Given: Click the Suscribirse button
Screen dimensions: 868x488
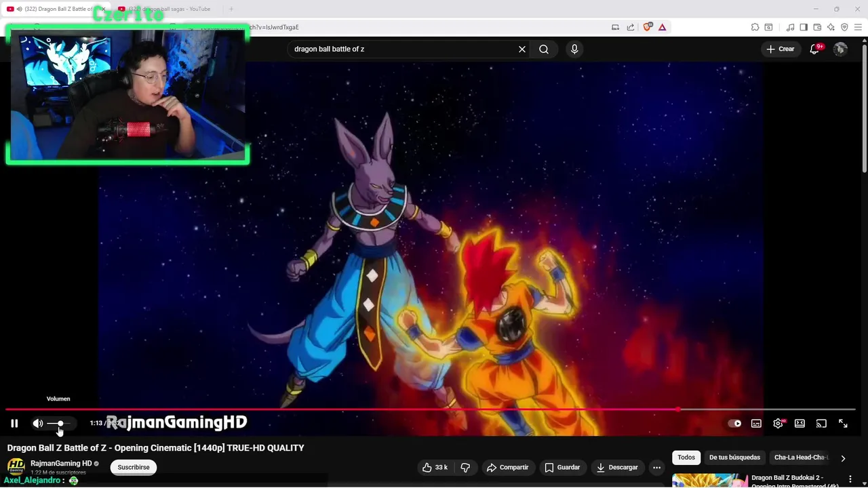Looking at the screenshot, I should (134, 467).
